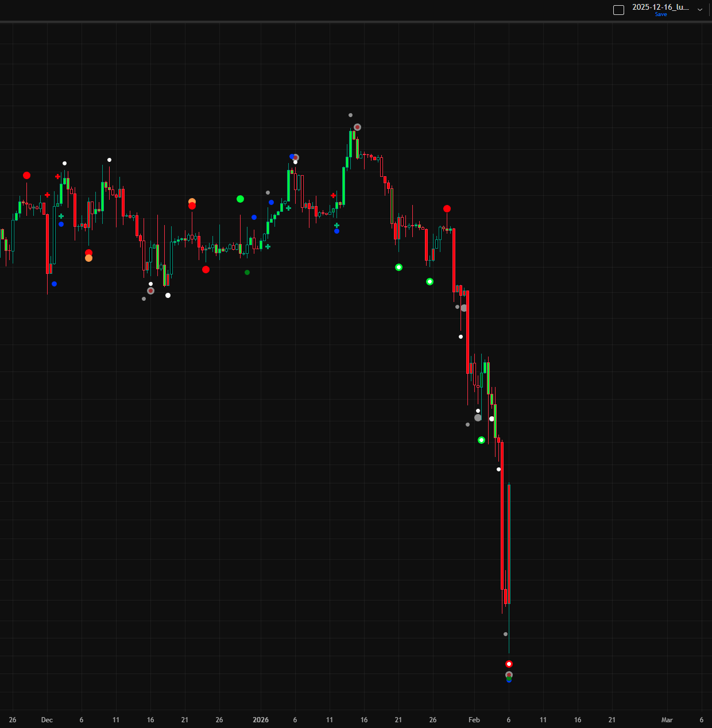Click the 2025-12-16 layout name title
Screen dimensions: 712x728
[660, 7]
